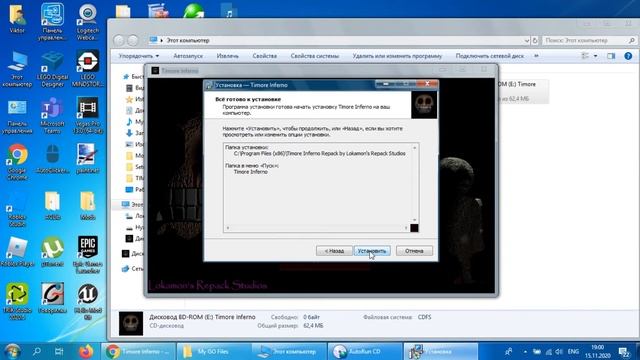Launch AutoClicker desktop shortcut
The height and width of the screenshot is (360, 640).
coord(52,159)
